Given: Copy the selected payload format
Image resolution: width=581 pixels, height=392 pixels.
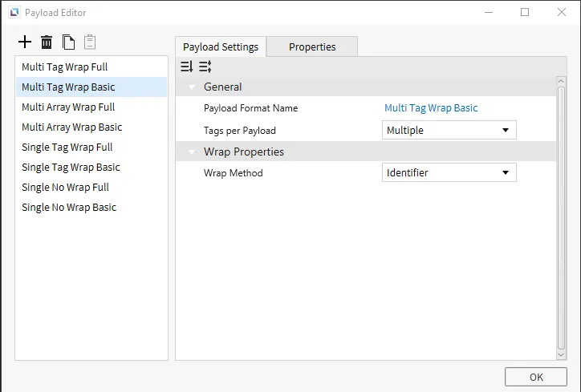Looking at the screenshot, I should (x=69, y=42).
